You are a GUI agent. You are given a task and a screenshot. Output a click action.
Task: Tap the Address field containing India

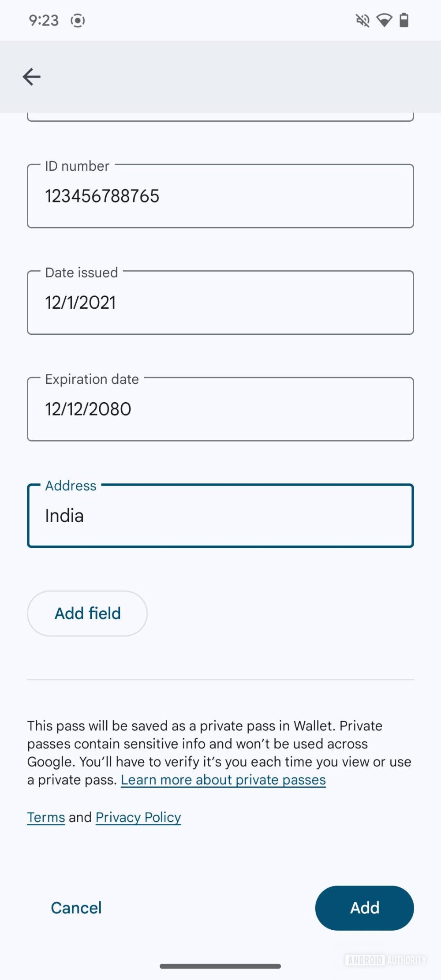click(220, 516)
